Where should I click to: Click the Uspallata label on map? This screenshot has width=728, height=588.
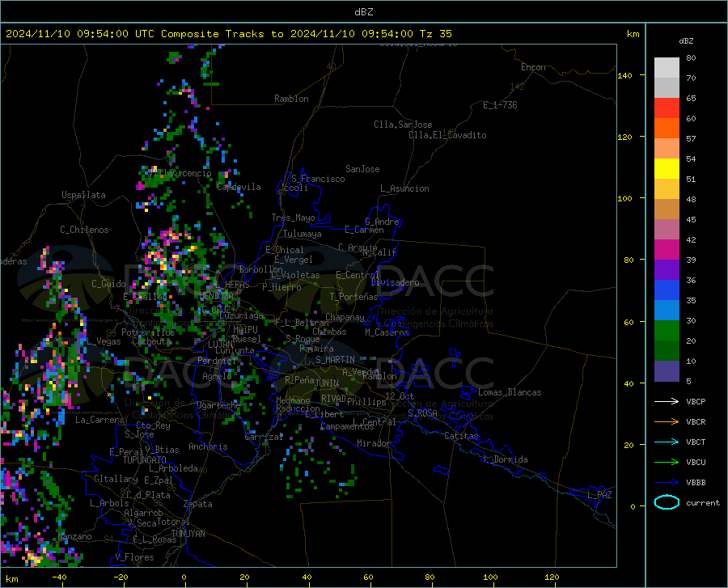coord(83,196)
